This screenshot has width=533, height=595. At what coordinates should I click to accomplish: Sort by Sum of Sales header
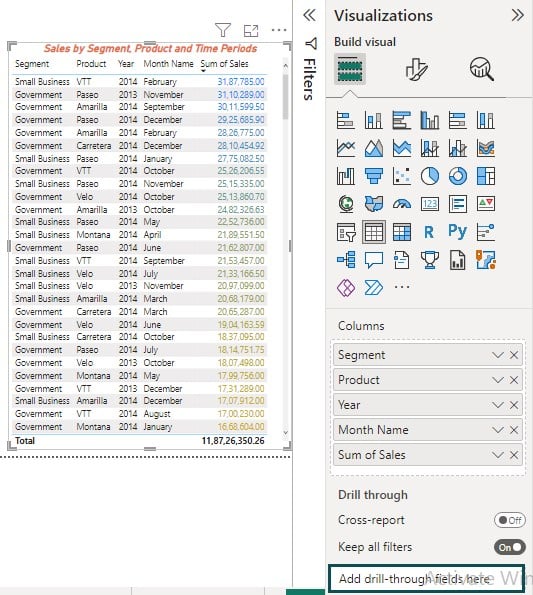224,64
